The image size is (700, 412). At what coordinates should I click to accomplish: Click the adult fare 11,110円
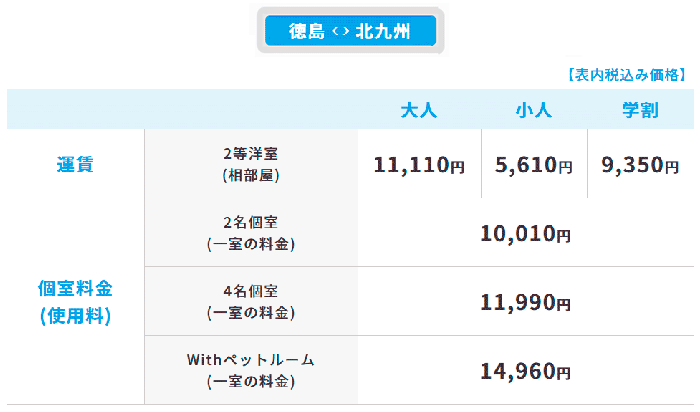[x=419, y=165]
